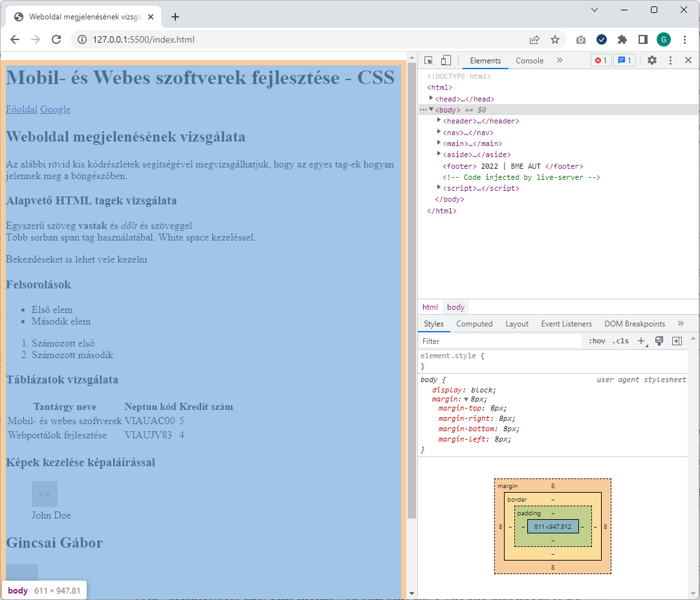
Task: Select body in the breadcrumb bar
Action: point(456,307)
